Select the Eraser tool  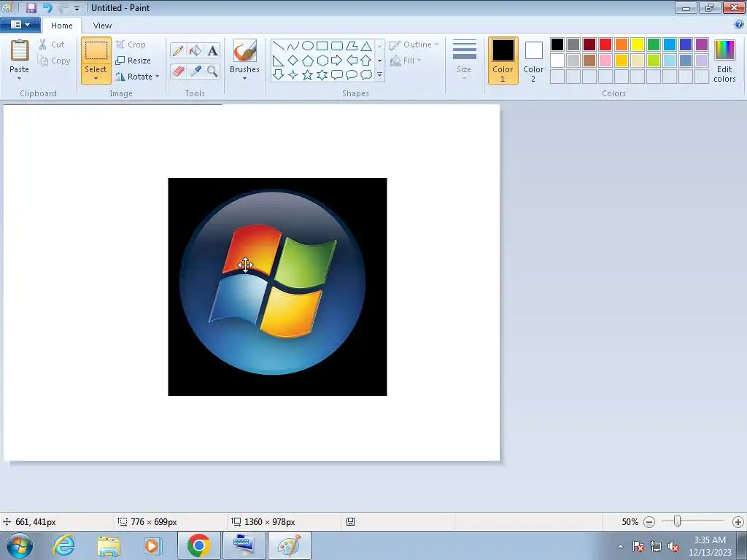tap(178, 71)
